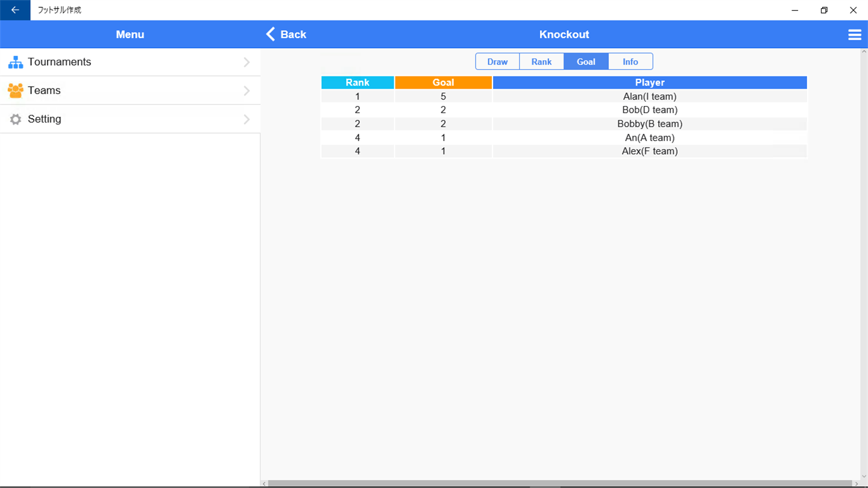This screenshot has height=488, width=868.
Task: Click the orange Teams people icon
Action: click(x=16, y=90)
